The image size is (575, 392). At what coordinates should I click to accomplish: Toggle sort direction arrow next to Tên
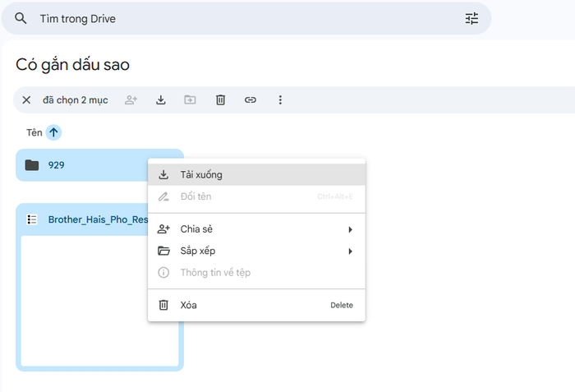(x=53, y=132)
